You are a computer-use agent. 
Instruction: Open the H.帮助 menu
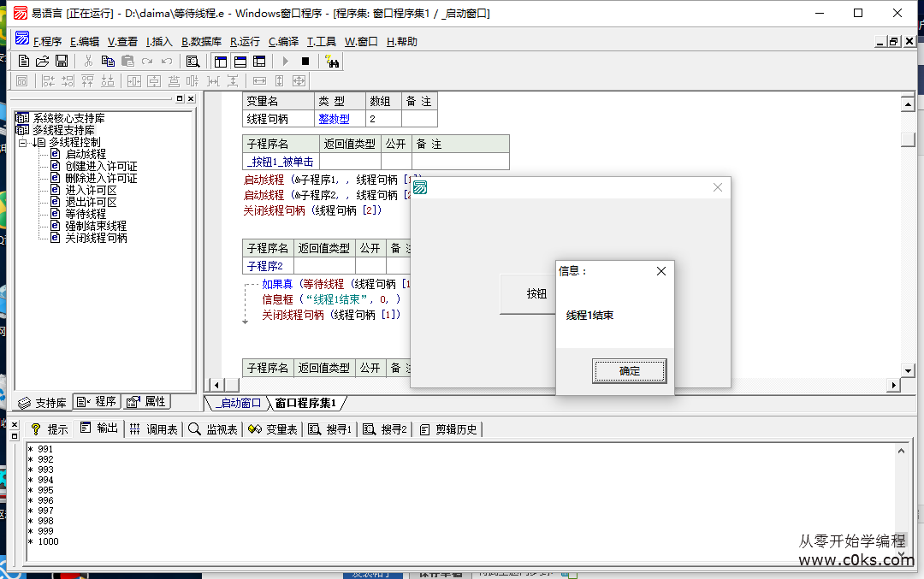[401, 42]
